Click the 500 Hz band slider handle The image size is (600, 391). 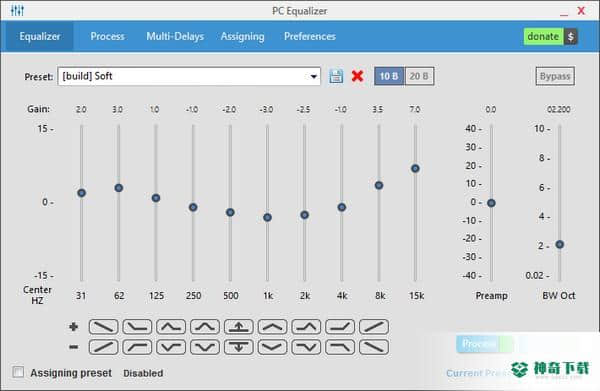coord(230,212)
